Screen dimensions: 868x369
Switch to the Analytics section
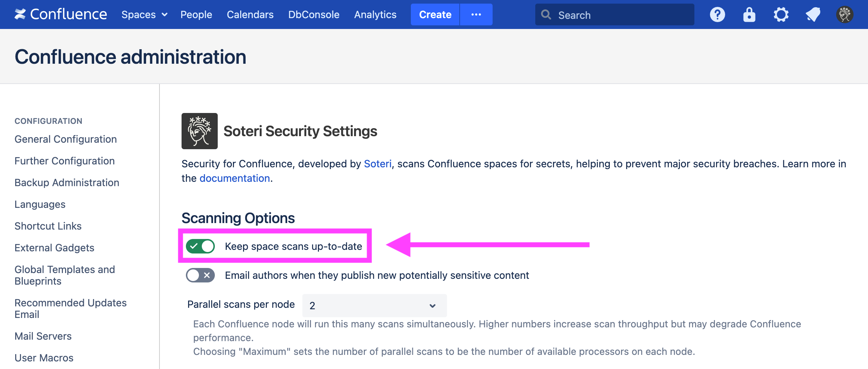pyautogui.click(x=375, y=14)
